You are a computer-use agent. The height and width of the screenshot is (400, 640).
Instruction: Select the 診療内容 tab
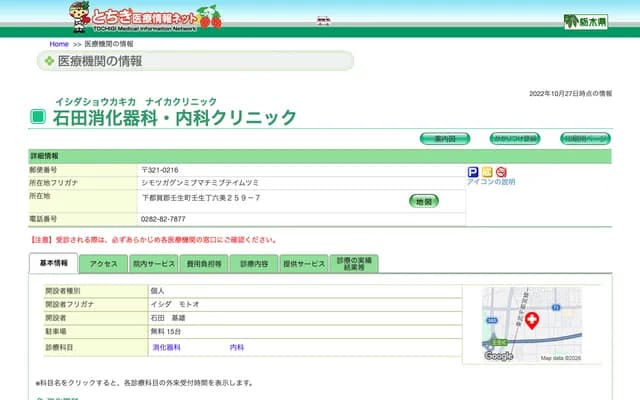pos(254,264)
